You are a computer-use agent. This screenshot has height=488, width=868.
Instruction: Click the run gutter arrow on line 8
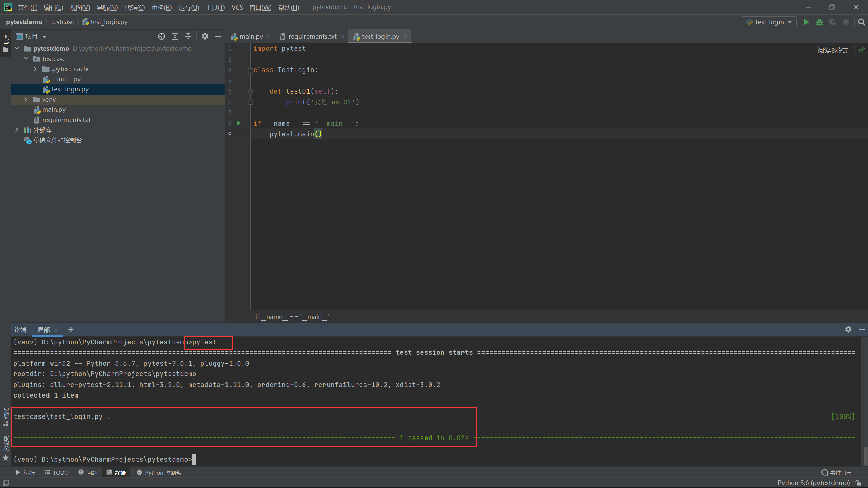click(239, 123)
